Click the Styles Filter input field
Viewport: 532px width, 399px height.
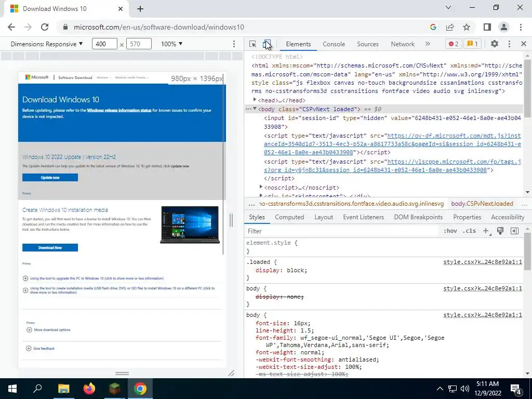point(342,231)
